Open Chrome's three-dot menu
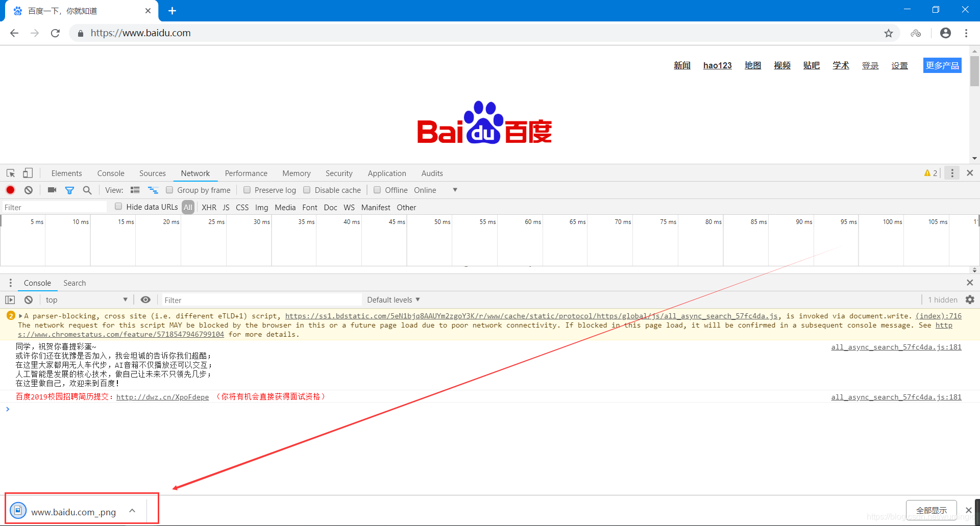This screenshot has width=980, height=526. (966, 33)
